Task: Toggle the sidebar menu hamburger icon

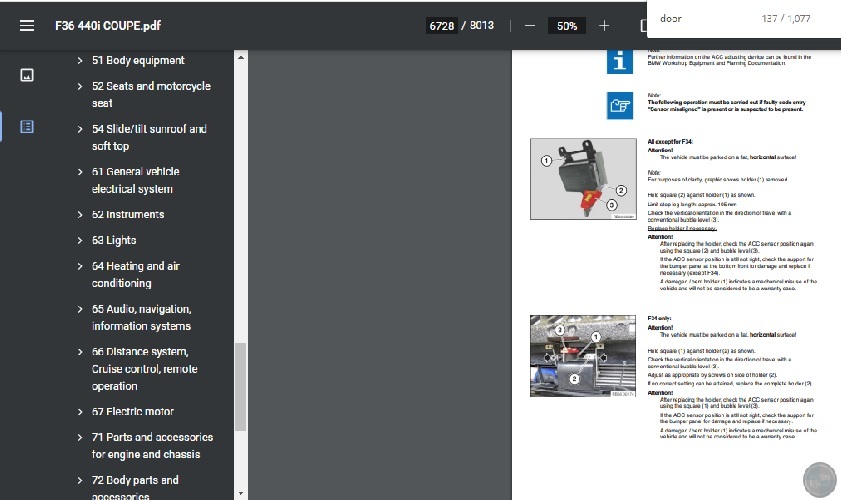Action: pos(27,26)
